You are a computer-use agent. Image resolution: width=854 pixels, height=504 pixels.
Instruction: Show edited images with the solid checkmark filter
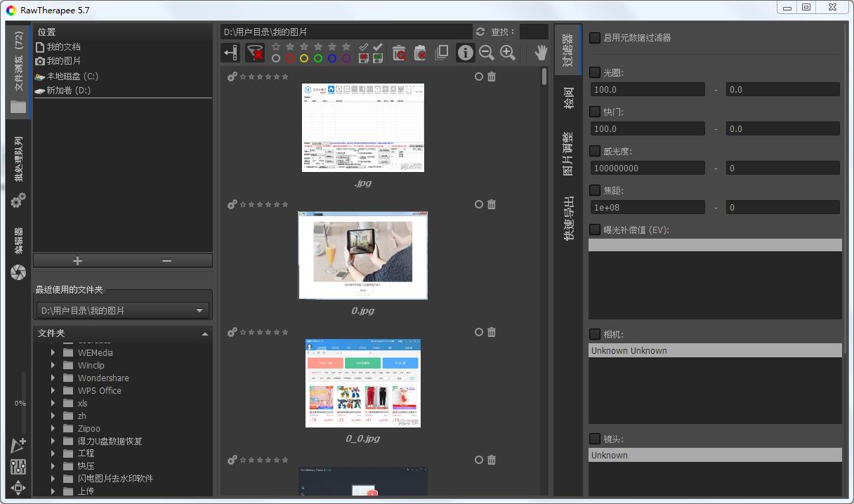[378, 46]
